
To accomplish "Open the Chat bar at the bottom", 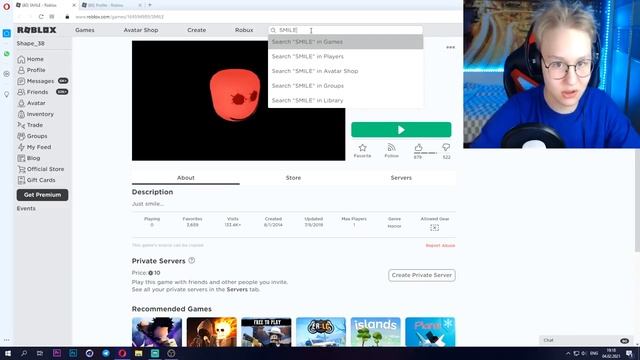I will point(585,340).
